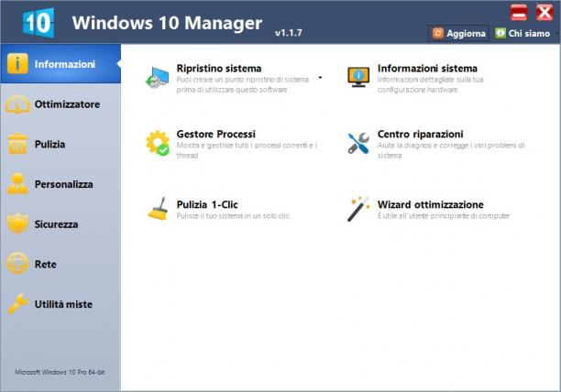Click the Wizard ottimizzazione magic wand icon
Viewport: 561px width, 392px height.
pos(358,209)
